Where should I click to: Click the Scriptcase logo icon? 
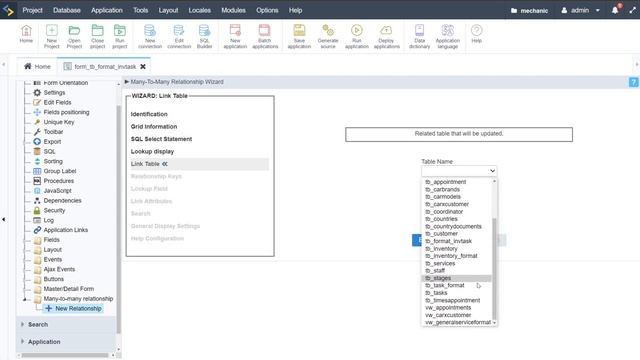(8, 10)
